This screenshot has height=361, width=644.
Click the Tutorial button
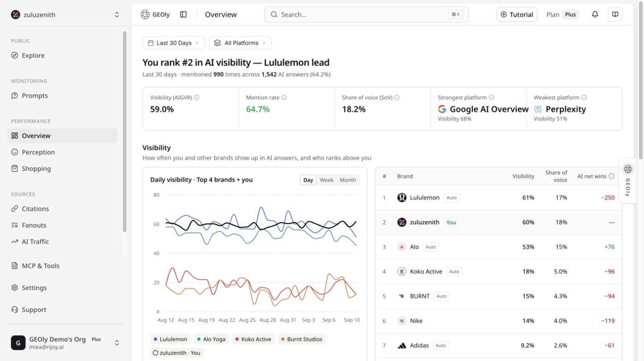[517, 14]
